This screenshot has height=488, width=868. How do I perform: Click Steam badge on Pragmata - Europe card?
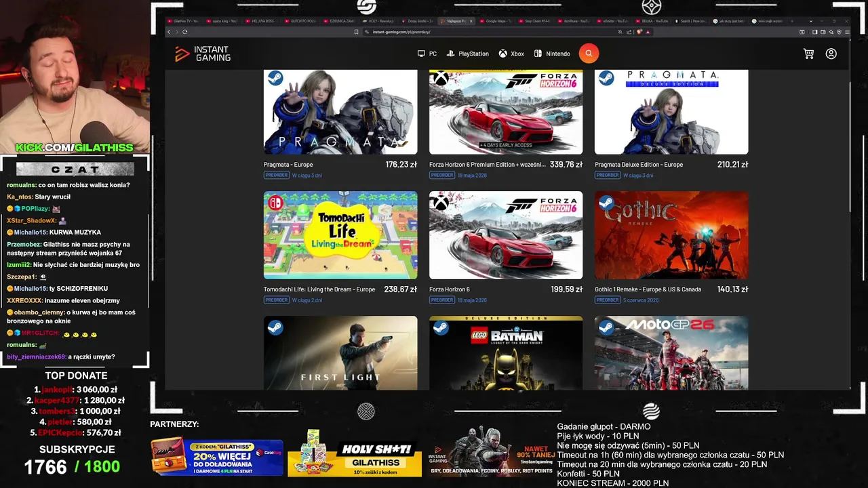275,78
